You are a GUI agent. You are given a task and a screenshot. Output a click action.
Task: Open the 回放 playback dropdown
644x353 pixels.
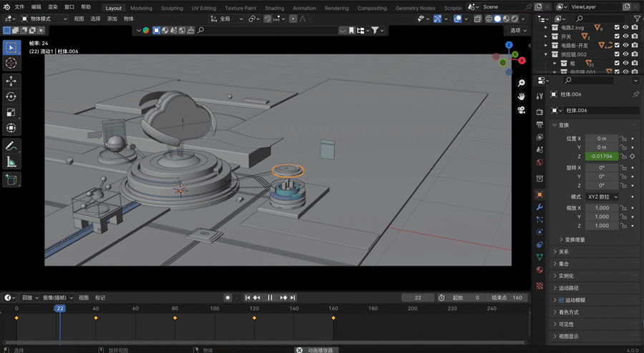29,298
